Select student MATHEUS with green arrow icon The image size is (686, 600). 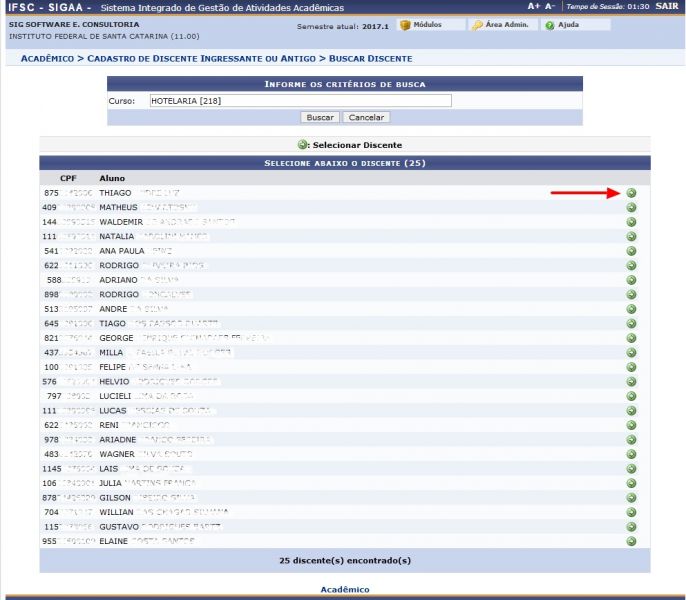click(631, 208)
